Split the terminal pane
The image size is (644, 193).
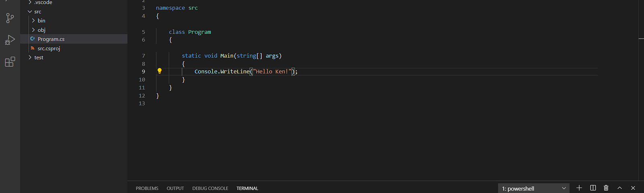click(593, 188)
